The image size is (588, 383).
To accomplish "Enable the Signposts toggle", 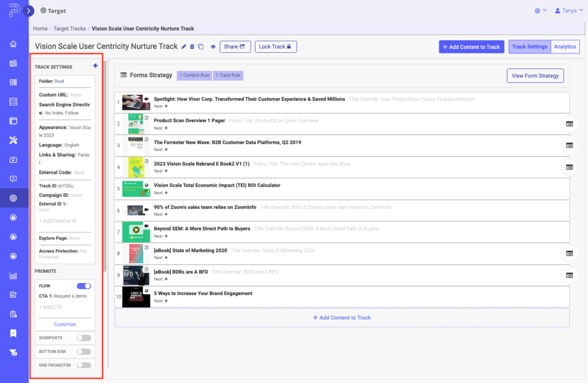I will point(84,338).
